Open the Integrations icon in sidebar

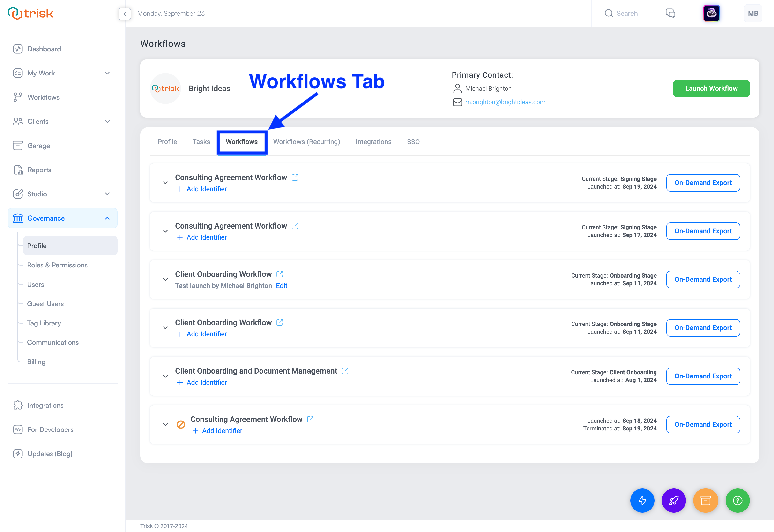click(18, 406)
